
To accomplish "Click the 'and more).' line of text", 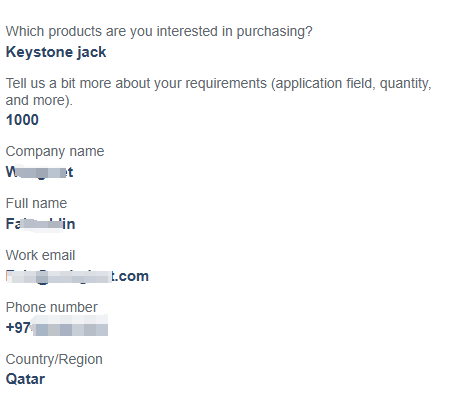I will click(x=39, y=100).
